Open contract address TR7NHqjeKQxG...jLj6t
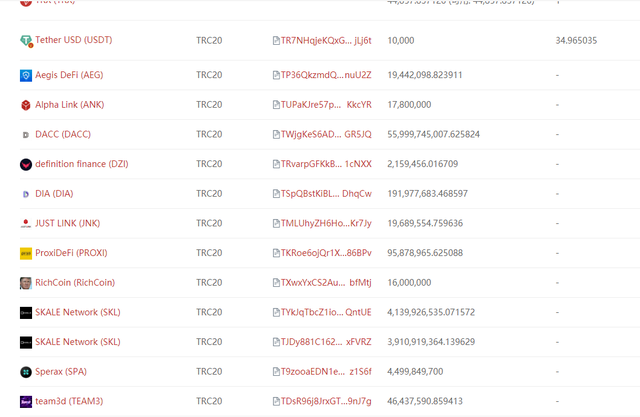640x417 pixels. click(326, 40)
